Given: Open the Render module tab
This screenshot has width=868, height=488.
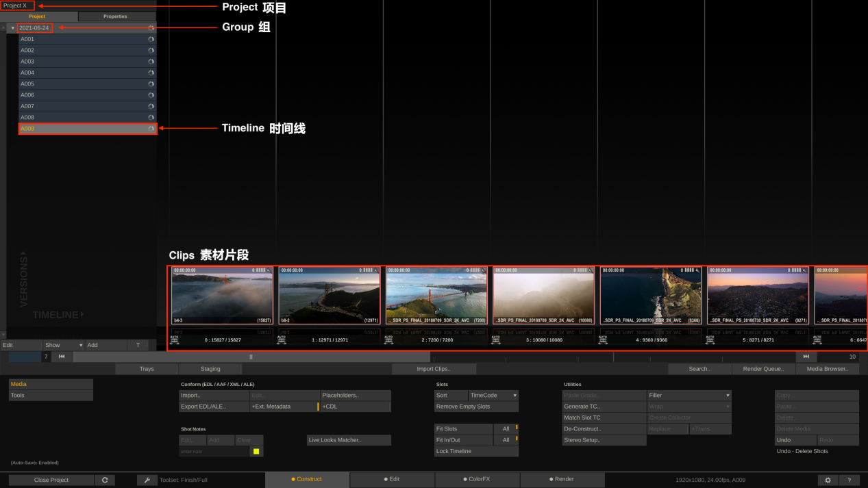Looking at the screenshot, I should pyautogui.click(x=562, y=479).
